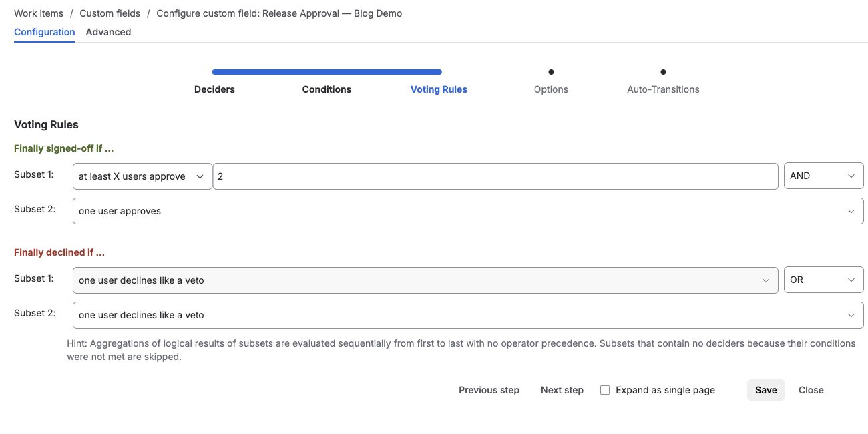Screen dimensions: 868x434
Task: Open the OR operator dropdown
Action: point(824,280)
